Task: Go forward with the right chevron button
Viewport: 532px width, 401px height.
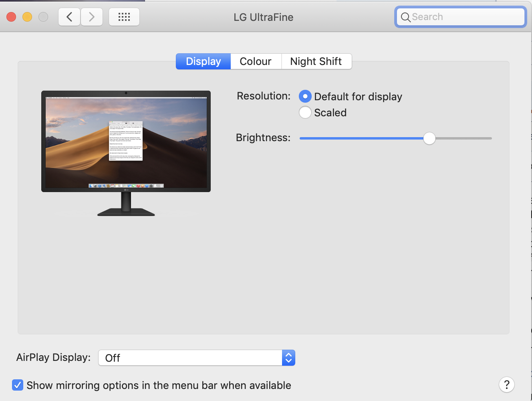Action: point(92,17)
